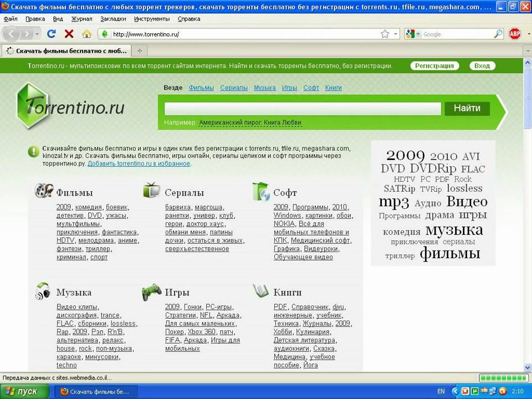532x399 pixels.
Task: Select the Софт search category link
Action: coord(311,88)
